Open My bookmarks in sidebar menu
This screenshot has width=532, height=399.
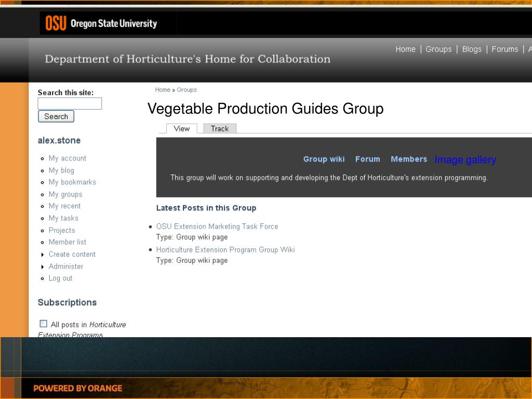tap(72, 182)
